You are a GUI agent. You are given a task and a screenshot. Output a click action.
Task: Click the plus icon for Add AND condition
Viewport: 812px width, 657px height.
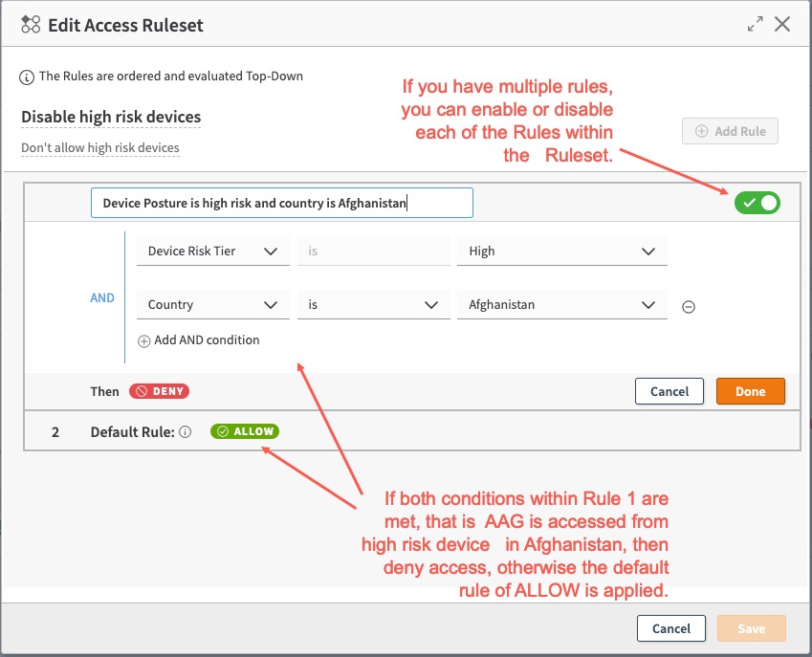point(144,340)
